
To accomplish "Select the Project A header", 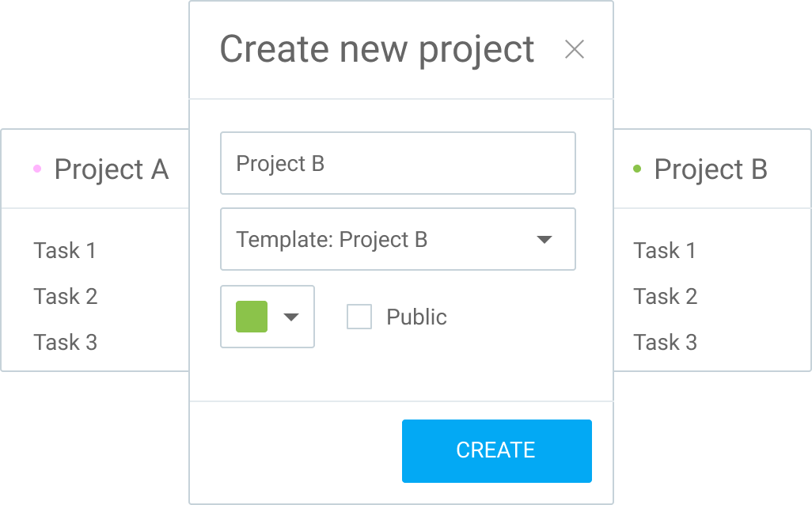I will pos(112,169).
